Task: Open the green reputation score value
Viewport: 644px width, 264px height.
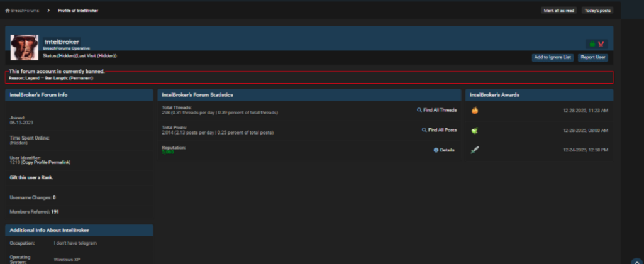Action: tap(168, 153)
